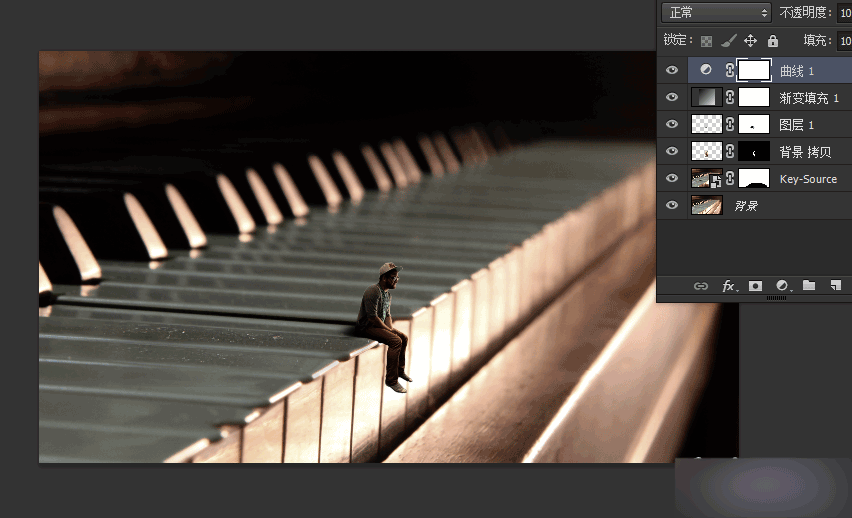The height and width of the screenshot is (518, 852).
Task: Click the link layers icon
Action: [x=701, y=286]
